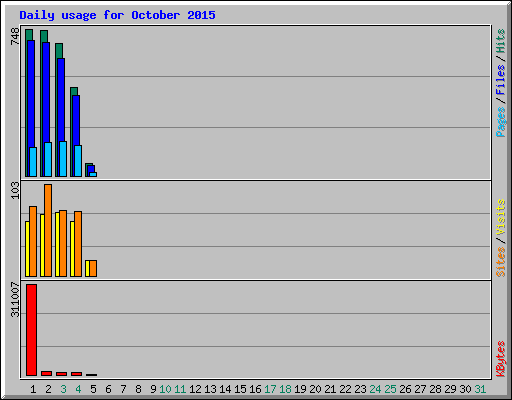512x400 pixels.
Task: Click the title 'Daily usage for October 2015'
Action: click(x=117, y=15)
